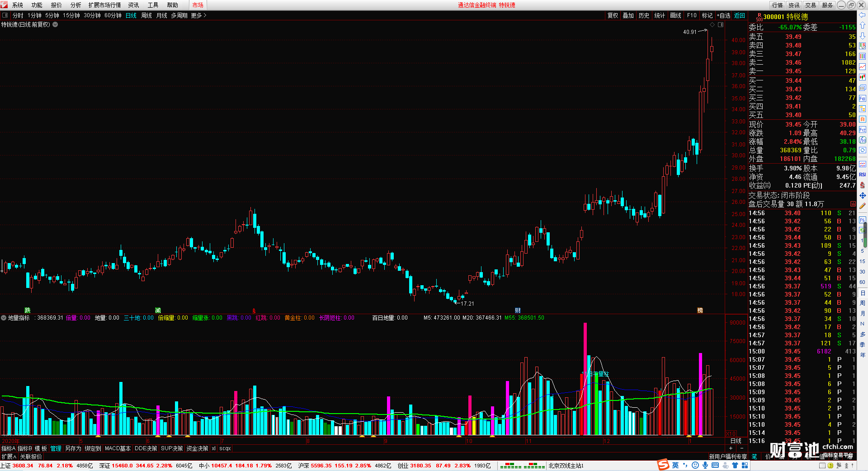Click the blue four-way move arrows icon
868x471 pixels.
coord(862,195)
